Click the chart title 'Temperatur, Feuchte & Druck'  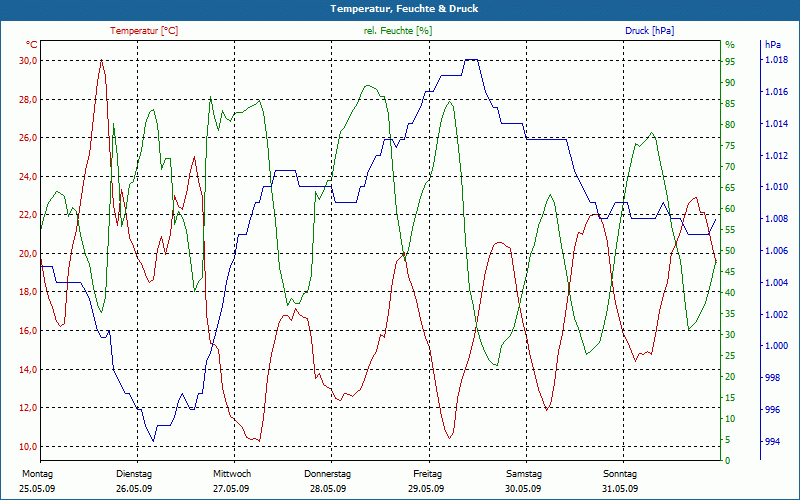[x=404, y=9]
